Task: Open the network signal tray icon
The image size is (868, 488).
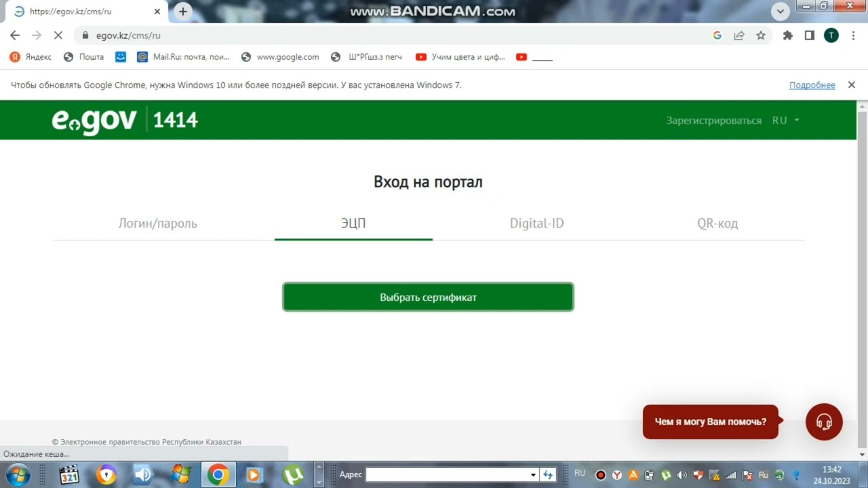Action: [731, 475]
